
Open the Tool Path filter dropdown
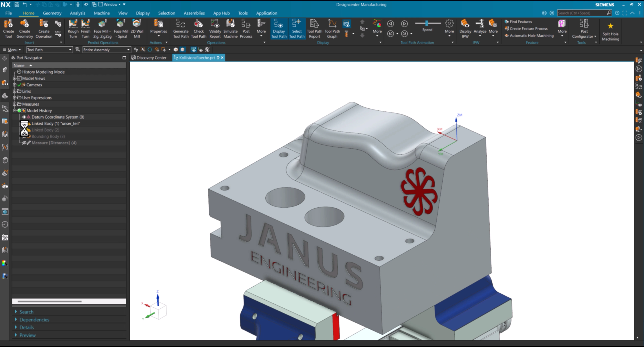point(50,50)
